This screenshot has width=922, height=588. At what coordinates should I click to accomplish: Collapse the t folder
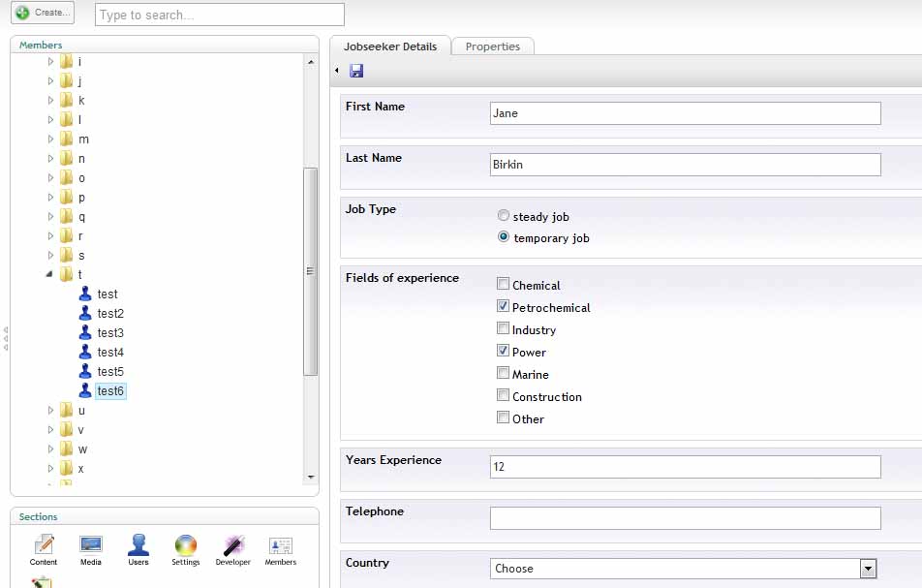click(50, 275)
